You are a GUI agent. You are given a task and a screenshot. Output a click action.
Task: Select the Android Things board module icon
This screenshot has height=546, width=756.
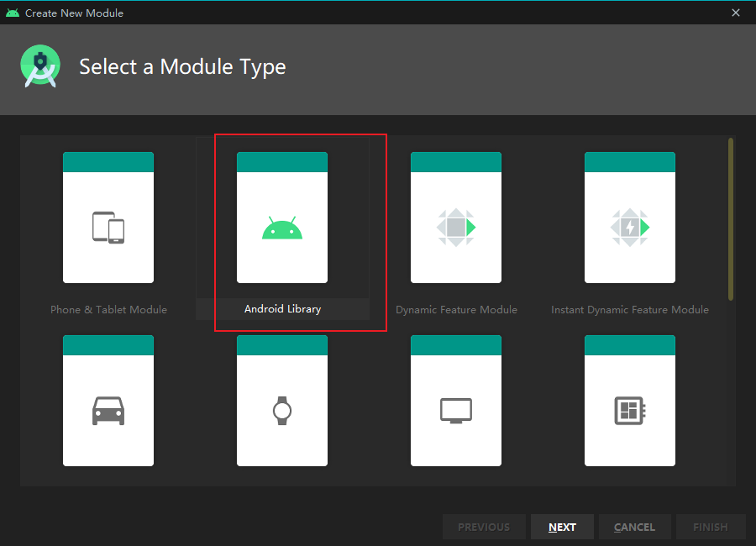pos(630,411)
